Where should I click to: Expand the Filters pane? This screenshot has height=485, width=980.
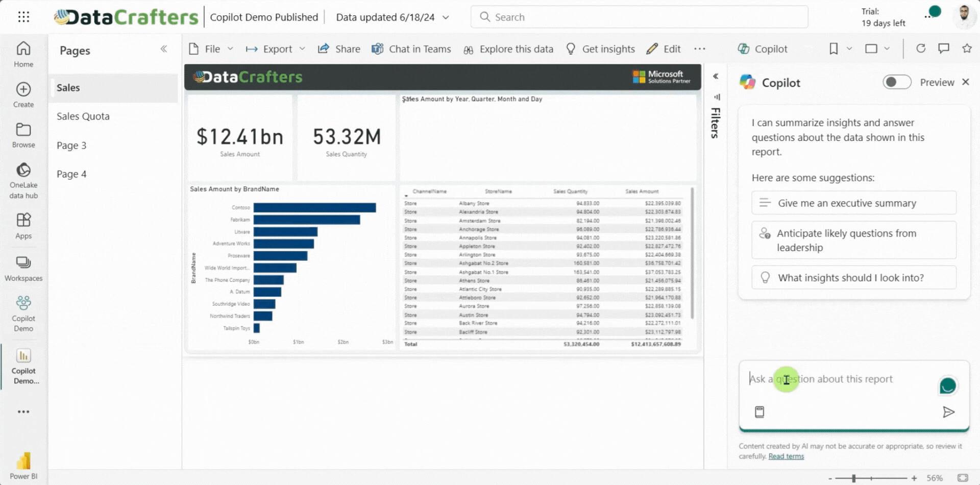(716, 76)
